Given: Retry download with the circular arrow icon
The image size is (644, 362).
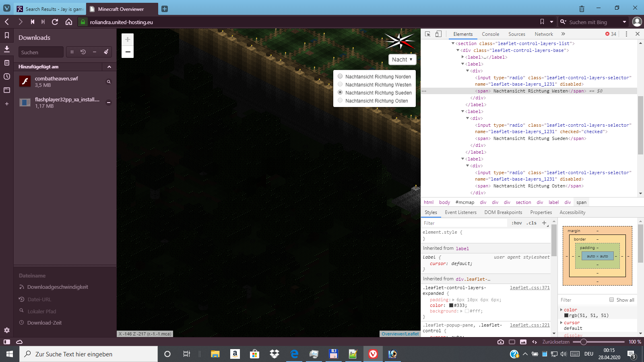Looking at the screenshot, I should click(x=83, y=52).
